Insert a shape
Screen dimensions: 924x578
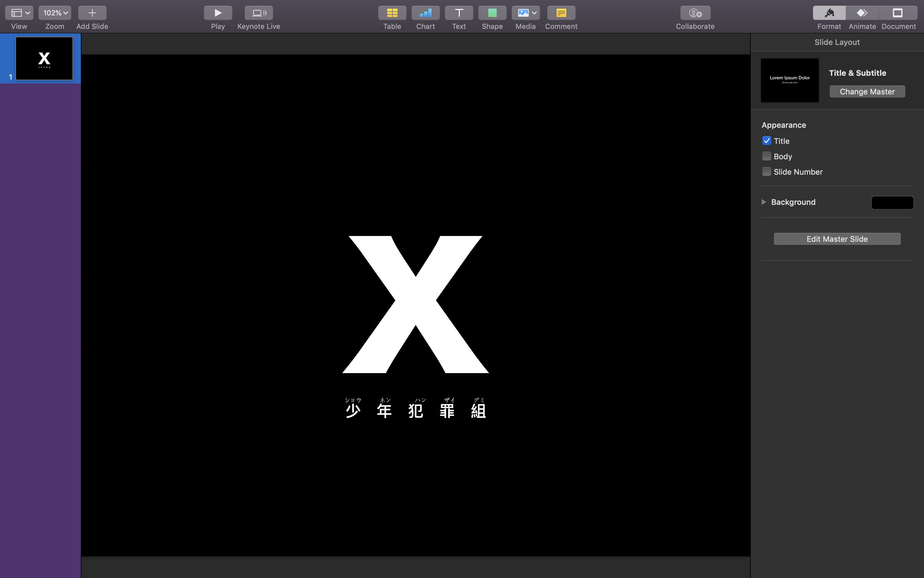pos(492,13)
